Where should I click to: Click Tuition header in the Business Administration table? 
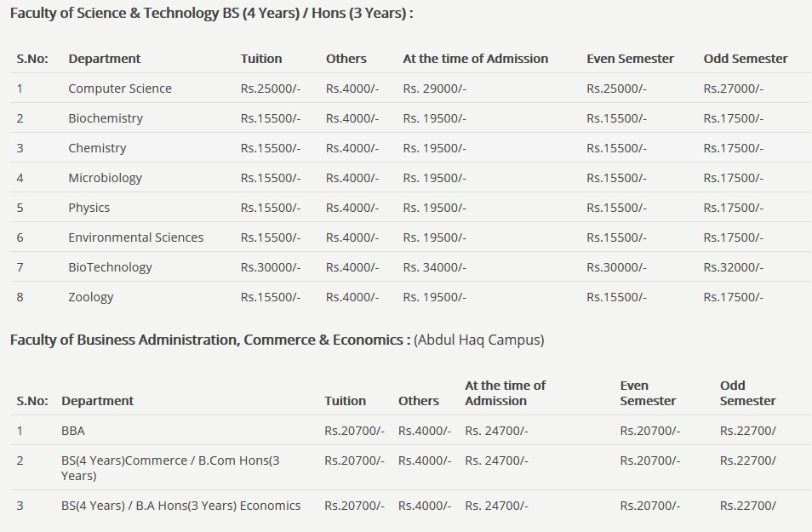[346, 401]
